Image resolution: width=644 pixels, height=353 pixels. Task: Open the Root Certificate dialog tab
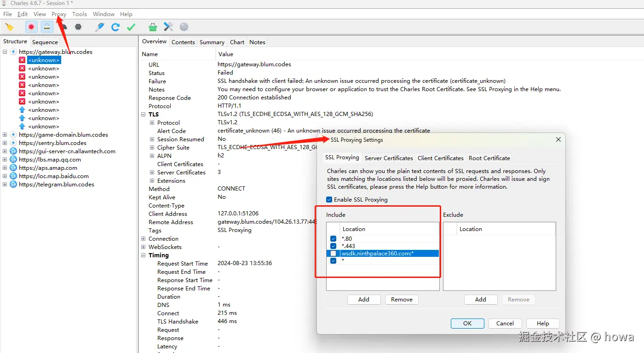point(489,158)
